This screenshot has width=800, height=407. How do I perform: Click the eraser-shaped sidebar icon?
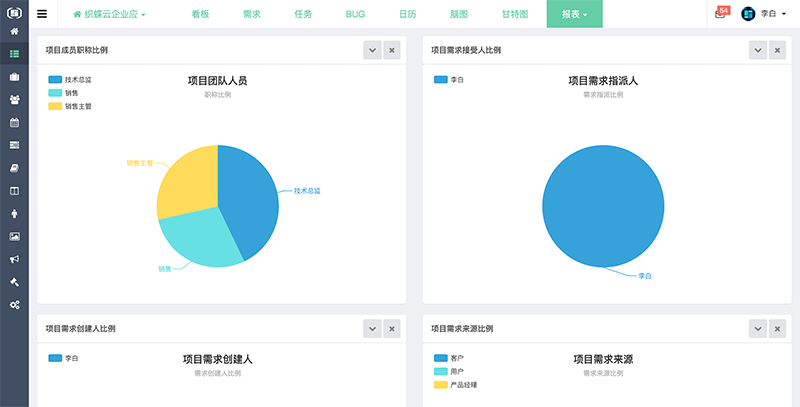14,168
